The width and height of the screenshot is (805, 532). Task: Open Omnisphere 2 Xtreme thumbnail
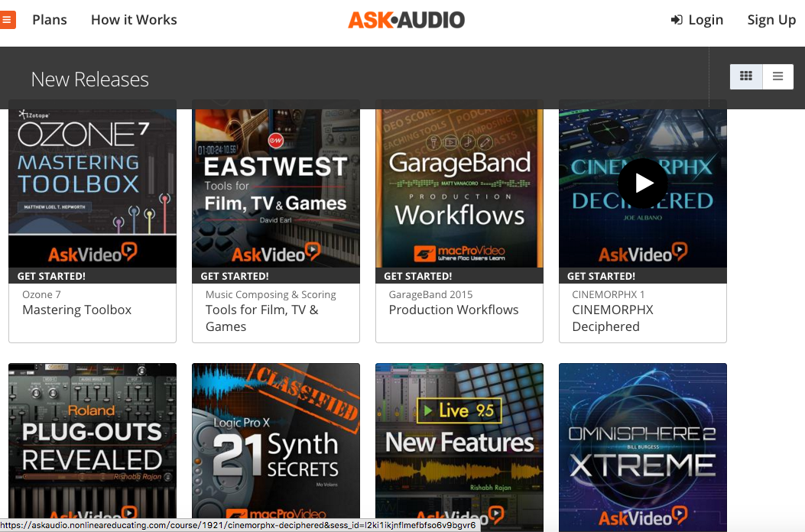643,446
